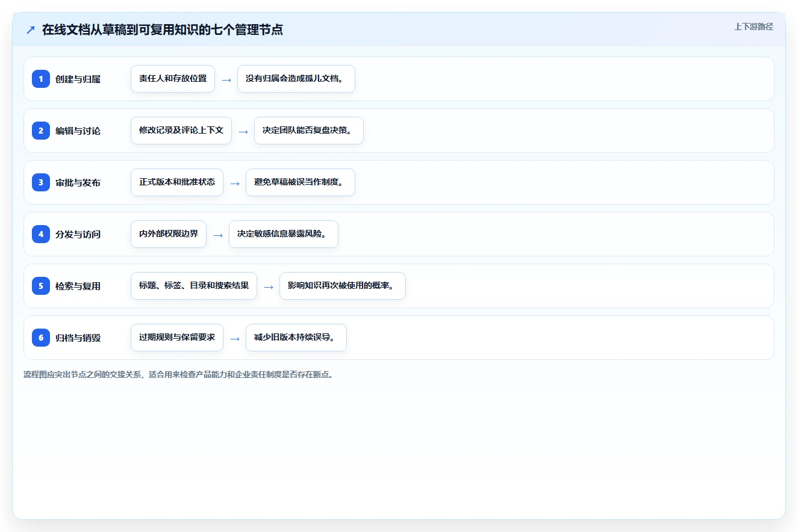
Task: Select the 编辑与讨论 step label
Action: (x=78, y=131)
